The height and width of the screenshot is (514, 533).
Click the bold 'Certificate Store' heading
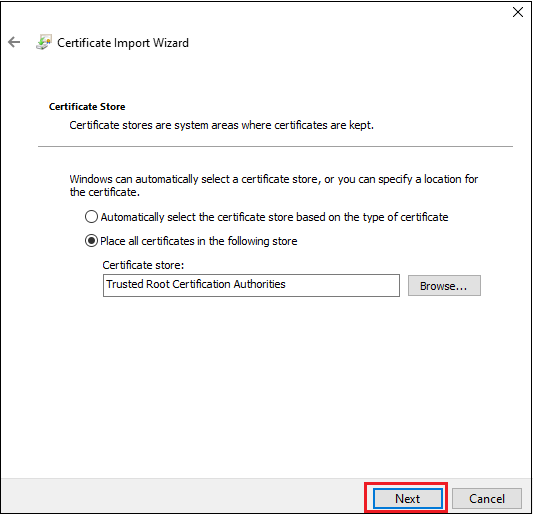pos(87,107)
